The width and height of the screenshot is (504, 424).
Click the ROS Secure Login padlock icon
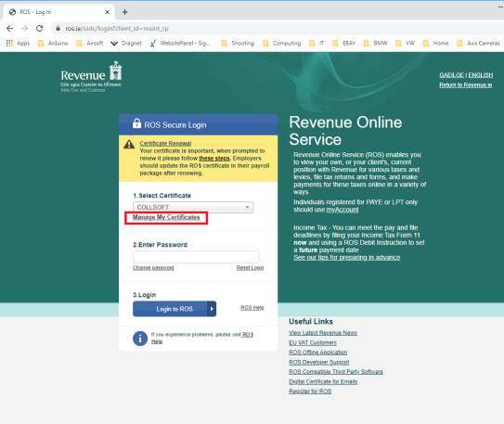click(136, 123)
